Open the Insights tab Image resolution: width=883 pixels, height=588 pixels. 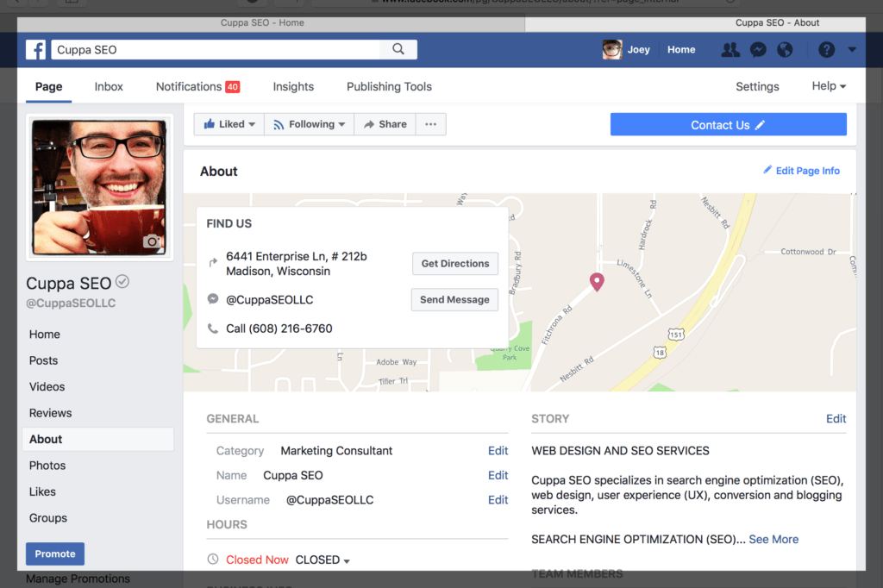point(293,87)
